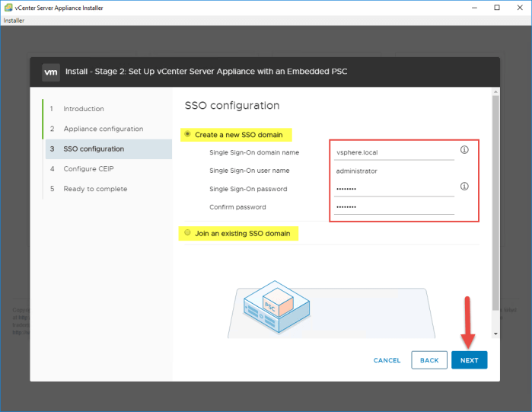Go to step 4 Configure CEIP
The image size is (532, 412).
point(88,168)
